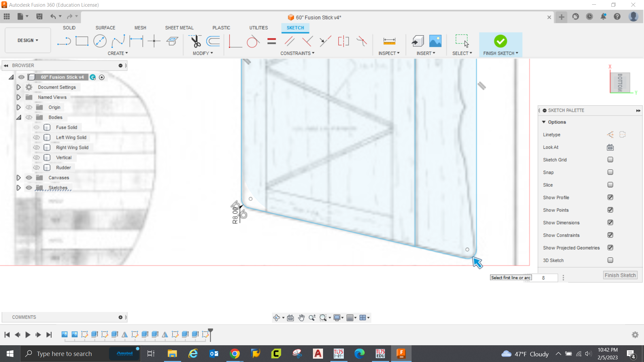Switch to the SHEET METAL tab
Image resolution: width=644 pixels, height=362 pixels.
click(x=179, y=28)
